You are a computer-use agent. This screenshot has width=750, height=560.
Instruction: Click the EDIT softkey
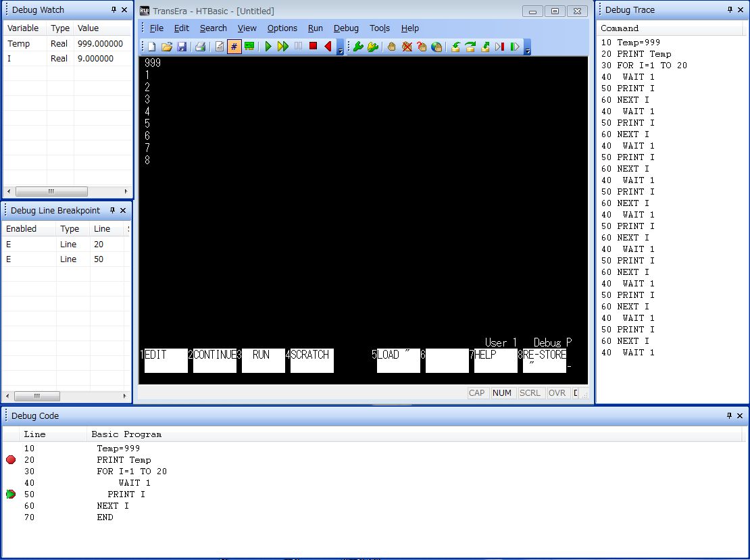tap(166, 361)
